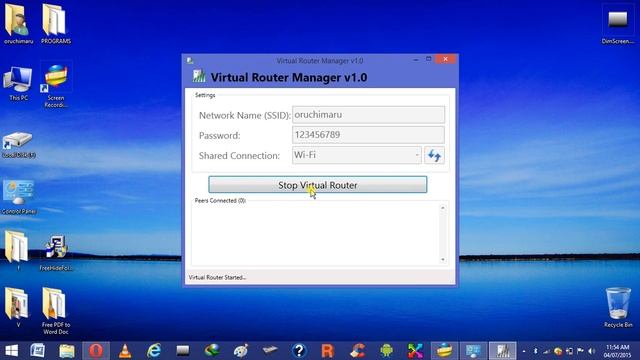The width and height of the screenshot is (640, 360).
Task: Click the Peers Connected list scroll up arrow
Action: [442, 208]
